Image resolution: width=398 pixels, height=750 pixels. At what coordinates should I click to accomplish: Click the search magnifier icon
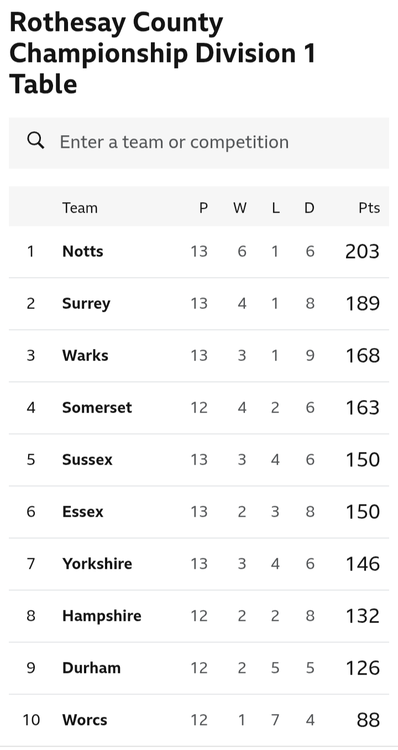click(x=36, y=141)
